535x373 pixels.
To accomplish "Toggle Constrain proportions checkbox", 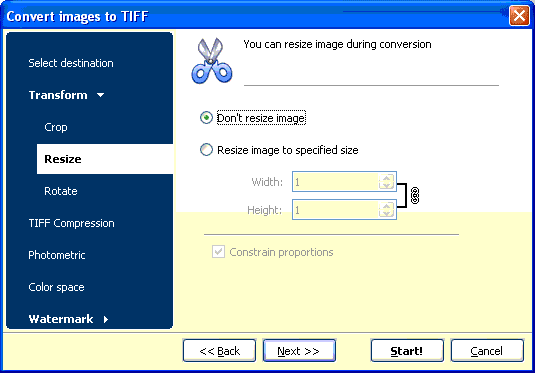I will [218, 252].
